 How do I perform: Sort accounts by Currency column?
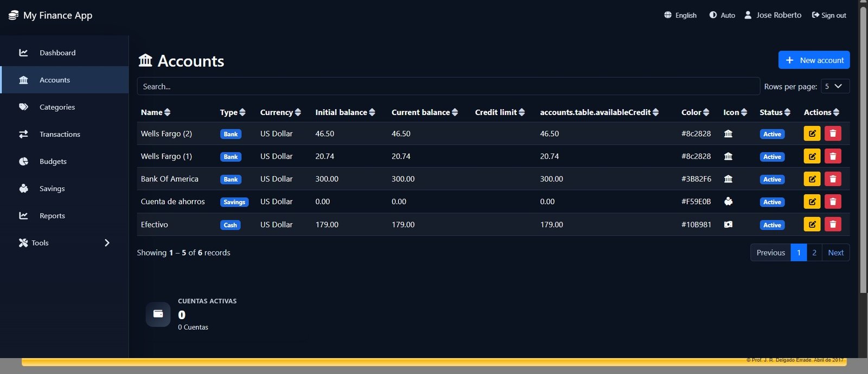pyautogui.click(x=280, y=112)
